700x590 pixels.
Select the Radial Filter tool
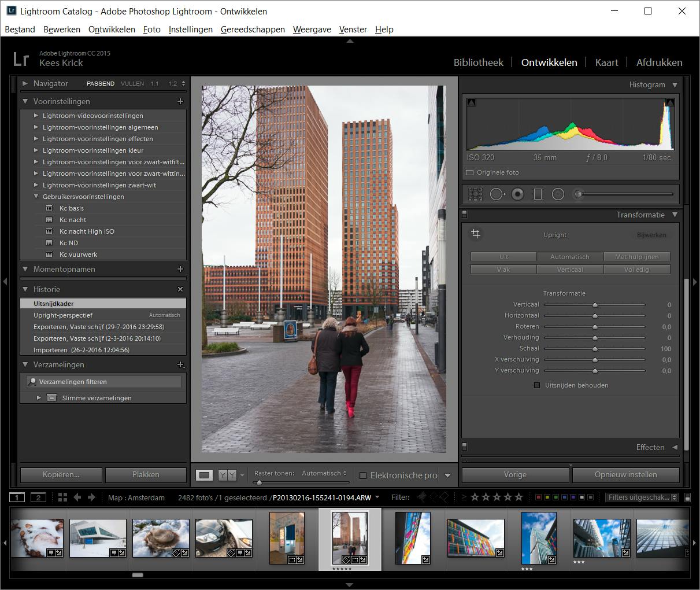[558, 194]
